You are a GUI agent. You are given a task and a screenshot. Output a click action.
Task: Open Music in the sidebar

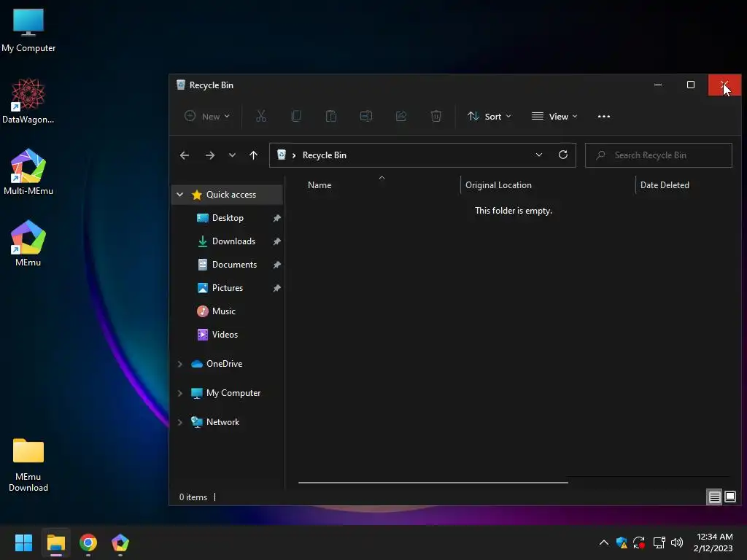pos(223,311)
